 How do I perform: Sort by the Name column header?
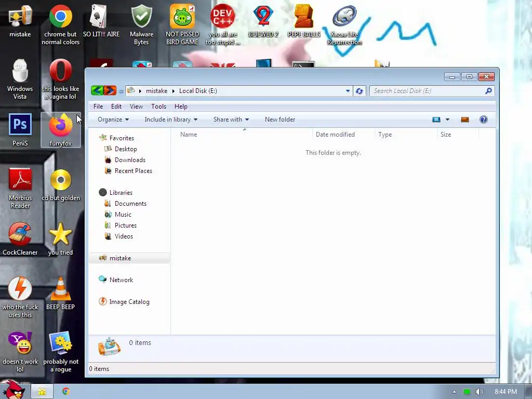point(244,135)
